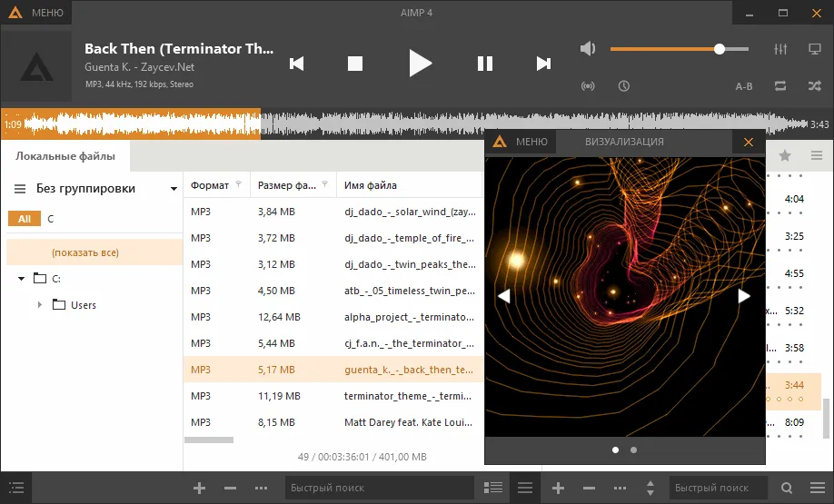834x504 pixels.
Task: Open the sleep timer clock icon
Action: [x=624, y=85]
